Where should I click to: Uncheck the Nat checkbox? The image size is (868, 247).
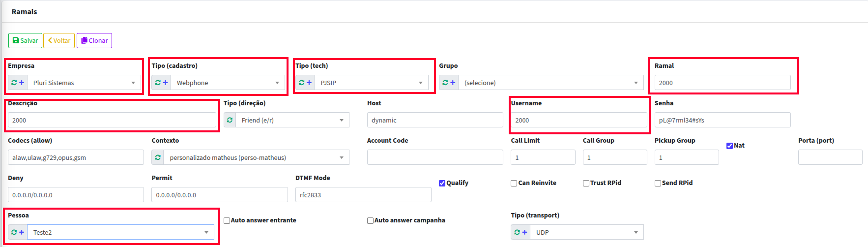(x=729, y=146)
